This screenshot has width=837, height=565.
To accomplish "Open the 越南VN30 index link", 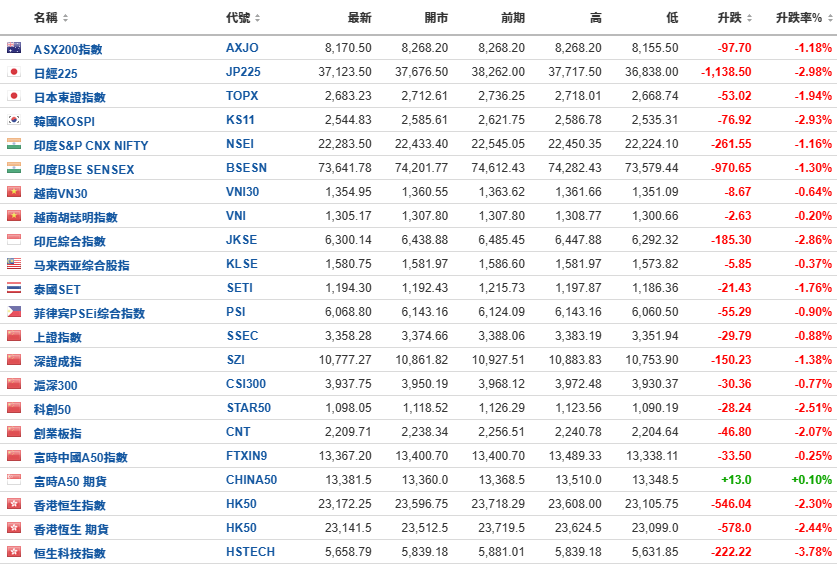I will 60,193.
